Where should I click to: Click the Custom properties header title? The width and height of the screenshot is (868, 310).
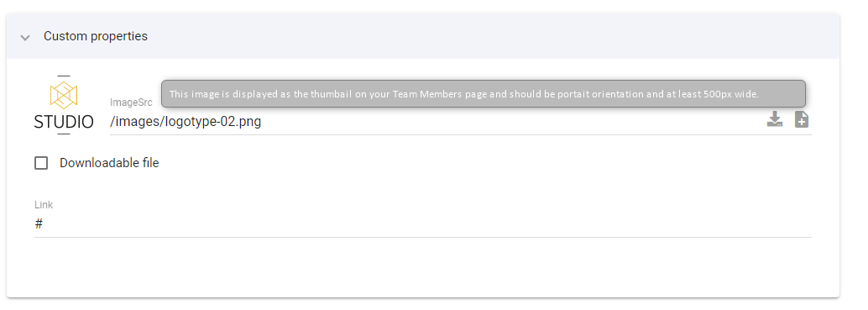tap(96, 36)
